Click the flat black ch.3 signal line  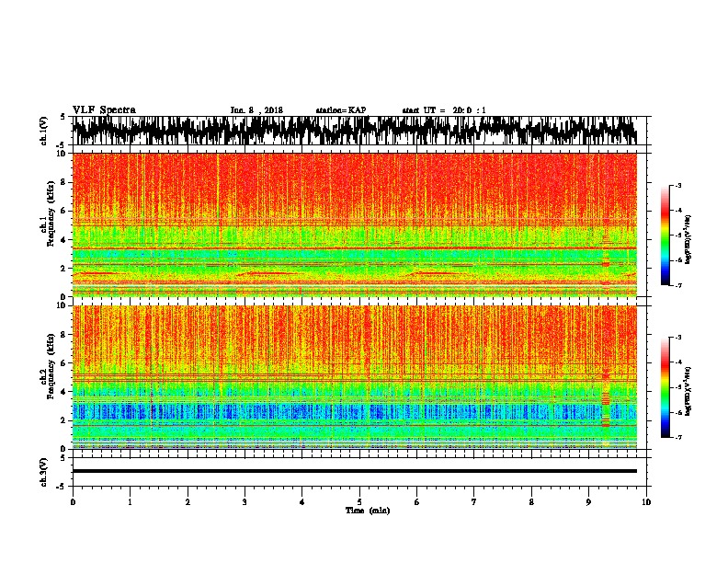tap(355, 471)
